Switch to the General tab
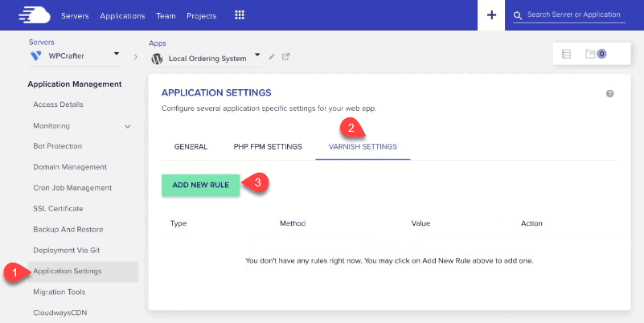Image resolution: width=644 pixels, height=323 pixels. (x=191, y=147)
